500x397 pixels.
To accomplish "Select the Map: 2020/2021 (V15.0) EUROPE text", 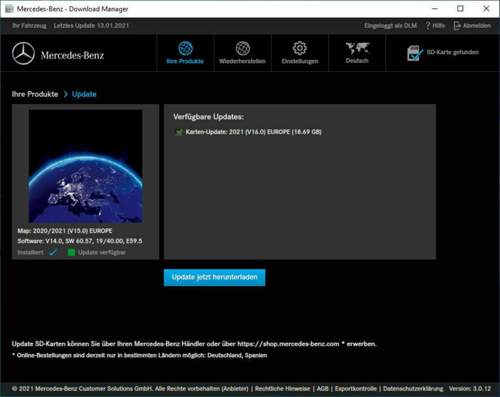I will click(x=65, y=231).
